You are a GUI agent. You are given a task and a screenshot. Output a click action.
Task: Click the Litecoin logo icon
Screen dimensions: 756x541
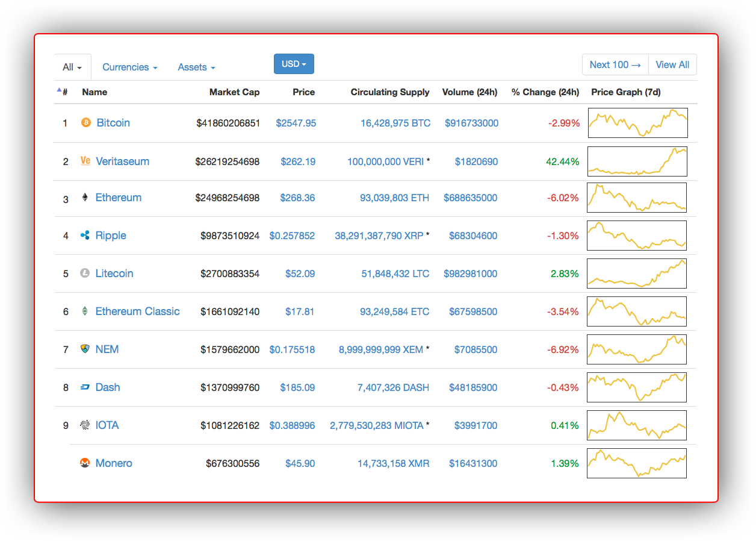(85, 273)
